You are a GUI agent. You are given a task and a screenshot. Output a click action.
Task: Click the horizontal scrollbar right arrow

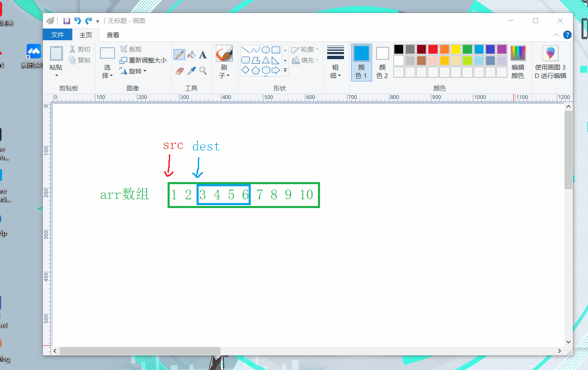[559, 351]
